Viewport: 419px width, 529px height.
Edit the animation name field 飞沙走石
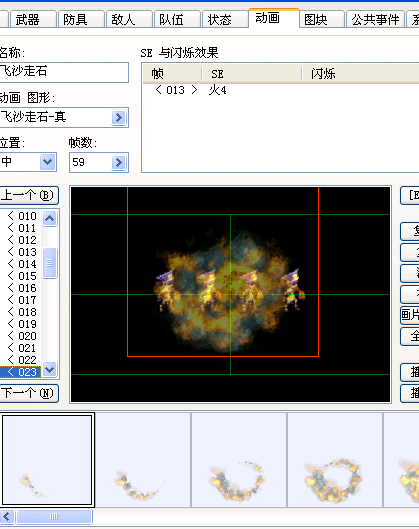point(64,72)
